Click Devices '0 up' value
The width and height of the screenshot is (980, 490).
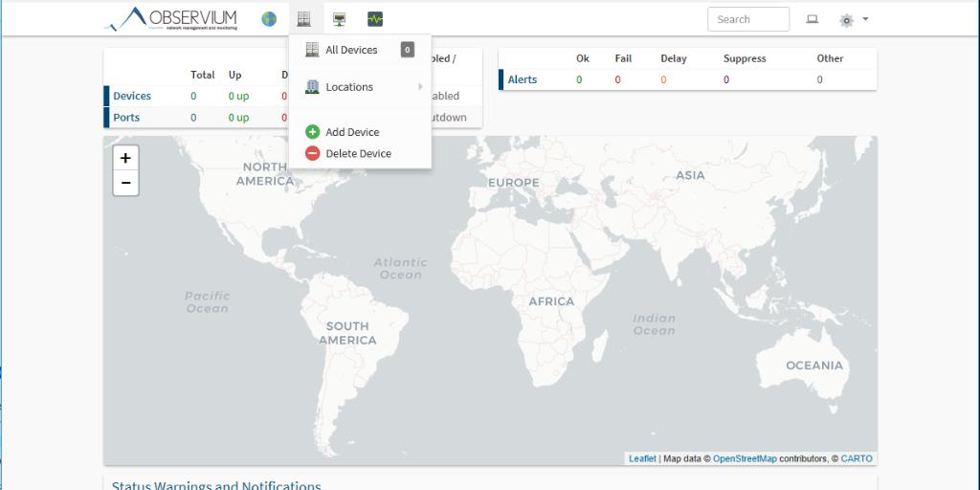point(238,97)
